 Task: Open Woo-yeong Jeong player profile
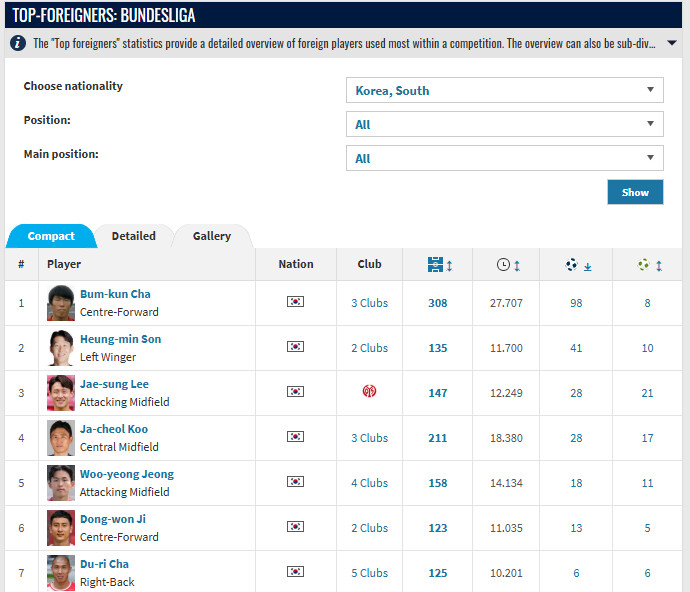click(127, 474)
